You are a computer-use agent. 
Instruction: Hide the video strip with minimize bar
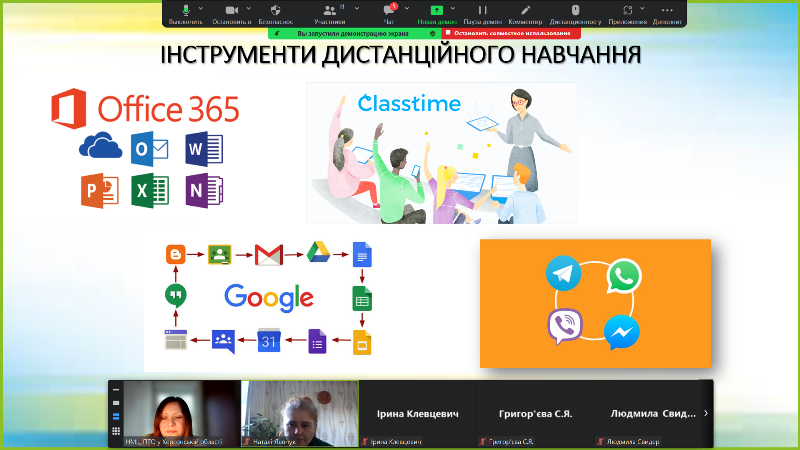[116, 390]
